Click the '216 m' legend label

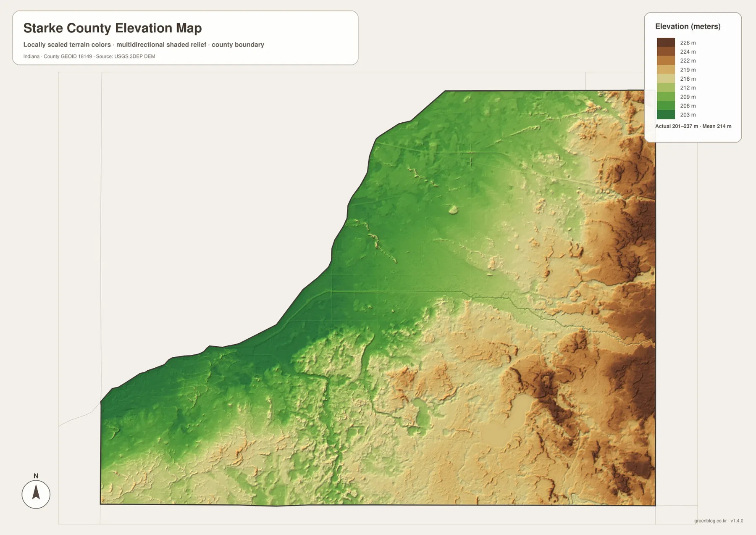click(x=688, y=79)
